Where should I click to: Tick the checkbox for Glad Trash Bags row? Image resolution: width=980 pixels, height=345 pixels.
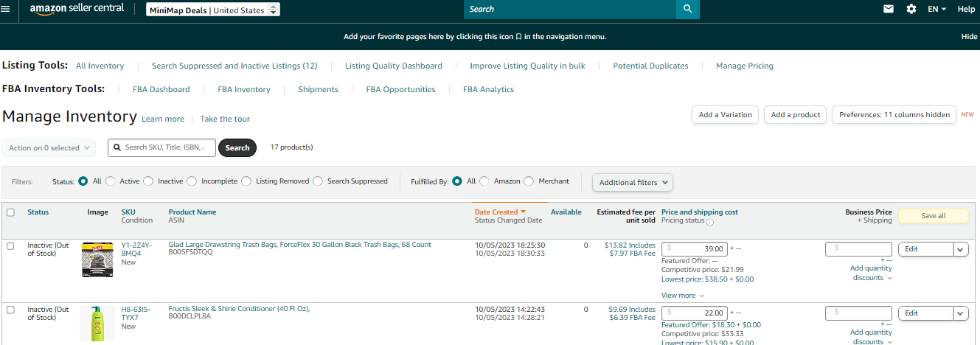click(x=10, y=245)
